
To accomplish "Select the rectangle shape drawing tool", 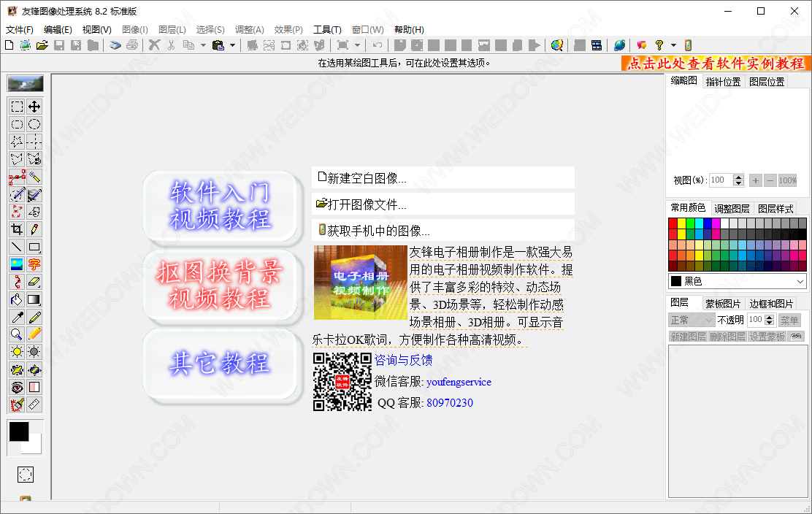I will click(34, 247).
